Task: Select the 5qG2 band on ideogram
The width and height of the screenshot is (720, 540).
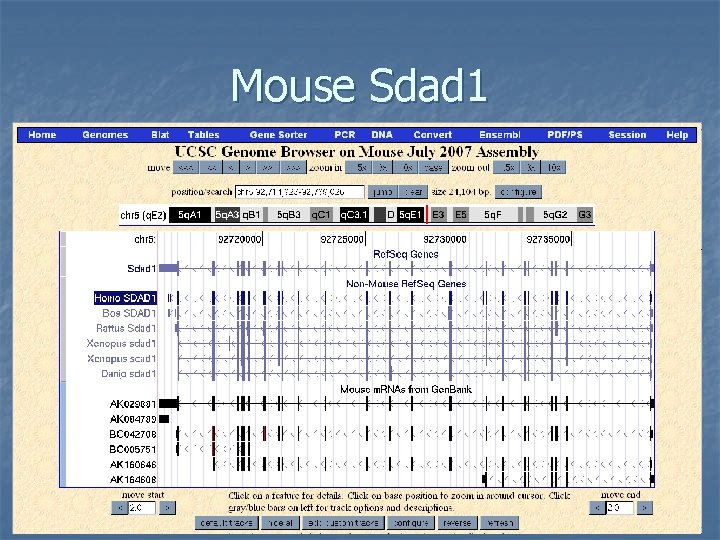Action: tap(555, 215)
